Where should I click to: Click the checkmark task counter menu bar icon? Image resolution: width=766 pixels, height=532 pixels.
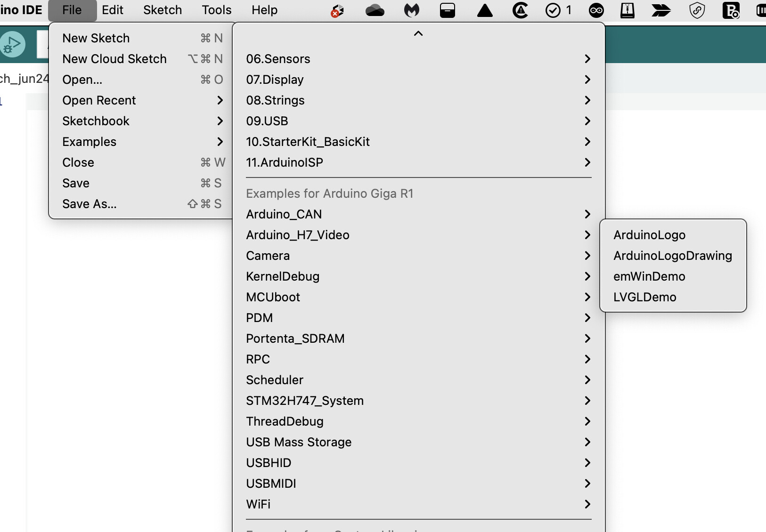pos(559,10)
